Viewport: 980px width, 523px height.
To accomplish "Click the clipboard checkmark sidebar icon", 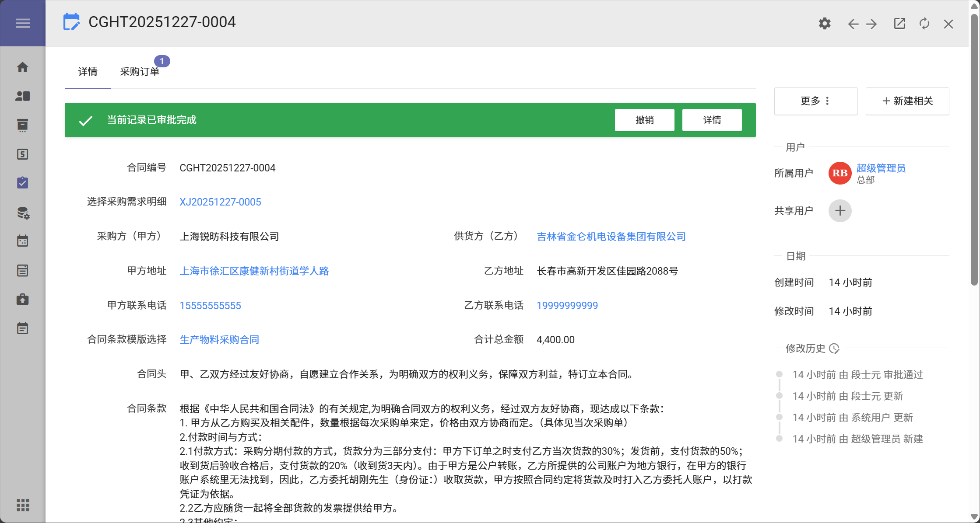I will pos(23,183).
